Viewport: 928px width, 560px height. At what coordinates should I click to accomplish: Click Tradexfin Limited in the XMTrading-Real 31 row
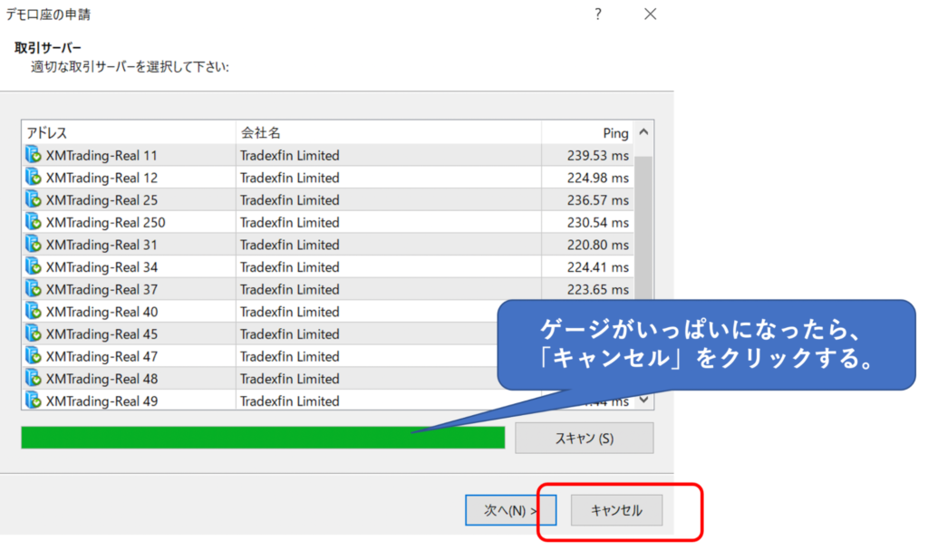[x=289, y=245]
